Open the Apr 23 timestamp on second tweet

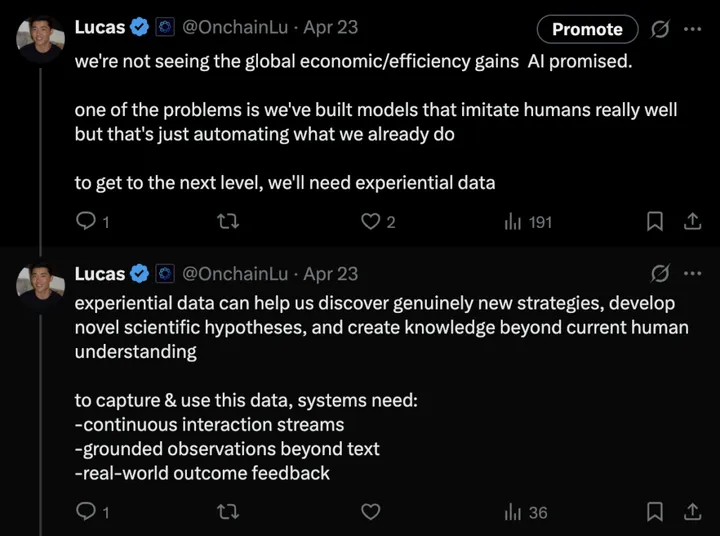[330, 273]
